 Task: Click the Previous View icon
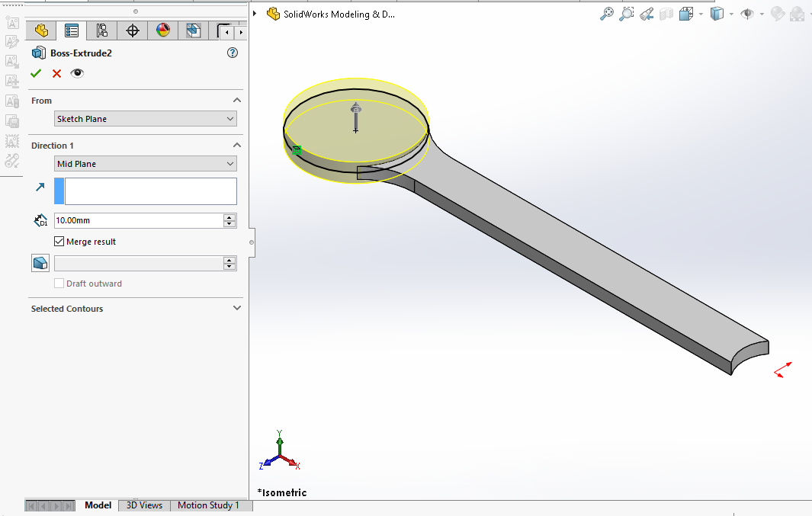[647, 14]
